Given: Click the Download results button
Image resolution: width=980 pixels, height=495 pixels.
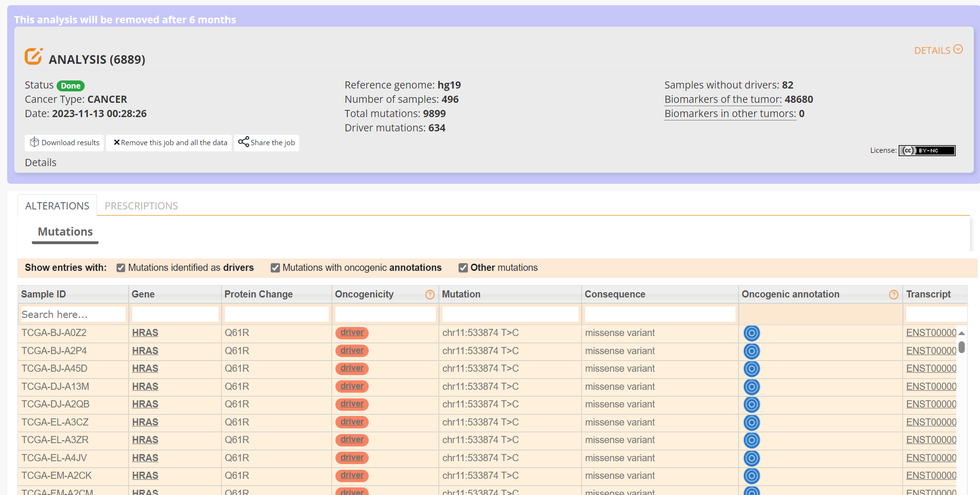Looking at the screenshot, I should (x=64, y=143).
